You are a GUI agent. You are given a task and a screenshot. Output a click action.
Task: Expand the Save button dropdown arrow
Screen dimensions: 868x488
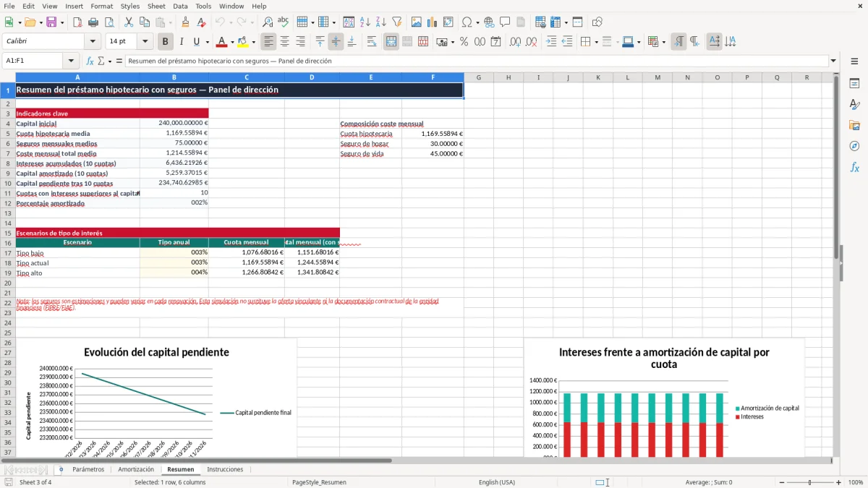coord(62,22)
